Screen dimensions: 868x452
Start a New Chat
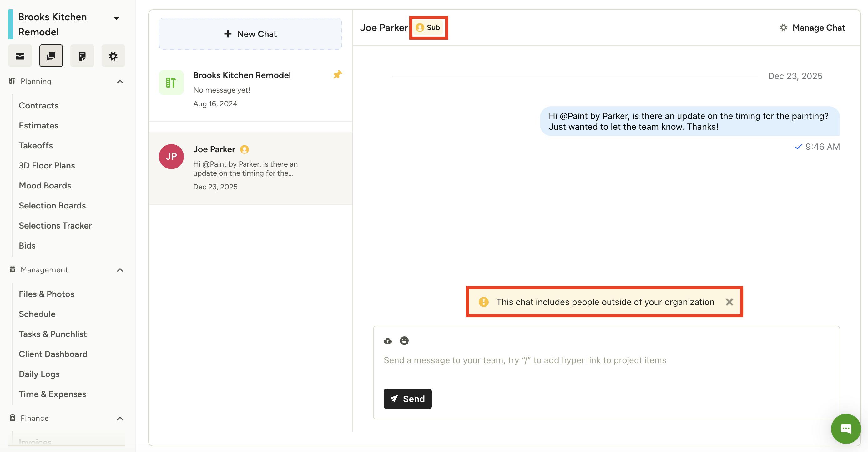[x=250, y=34]
